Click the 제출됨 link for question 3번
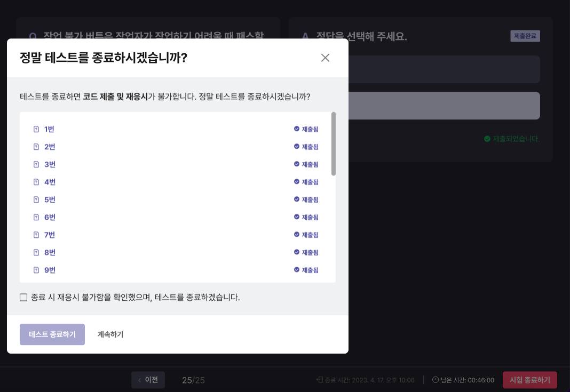 pyautogui.click(x=310, y=164)
